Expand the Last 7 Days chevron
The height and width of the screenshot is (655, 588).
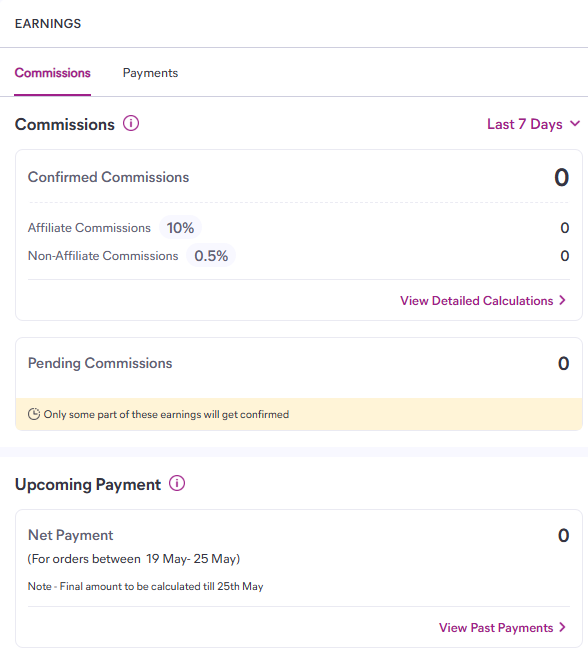point(575,124)
